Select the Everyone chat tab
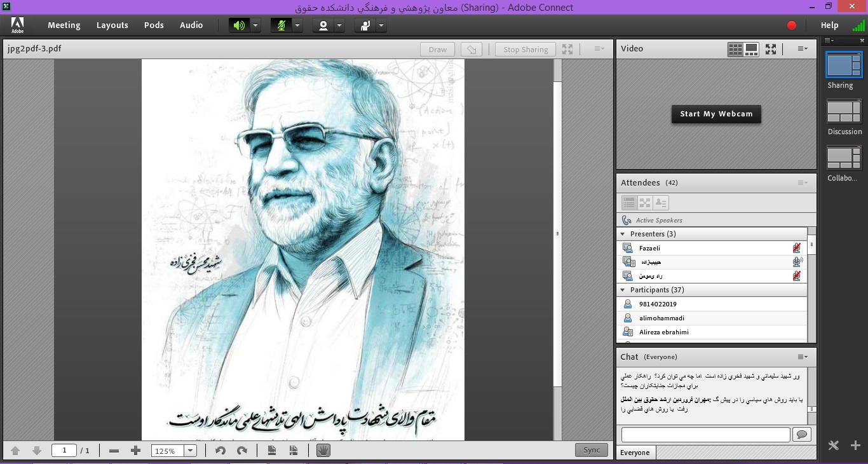This screenshot has height=464, width=868. [635, 453]
